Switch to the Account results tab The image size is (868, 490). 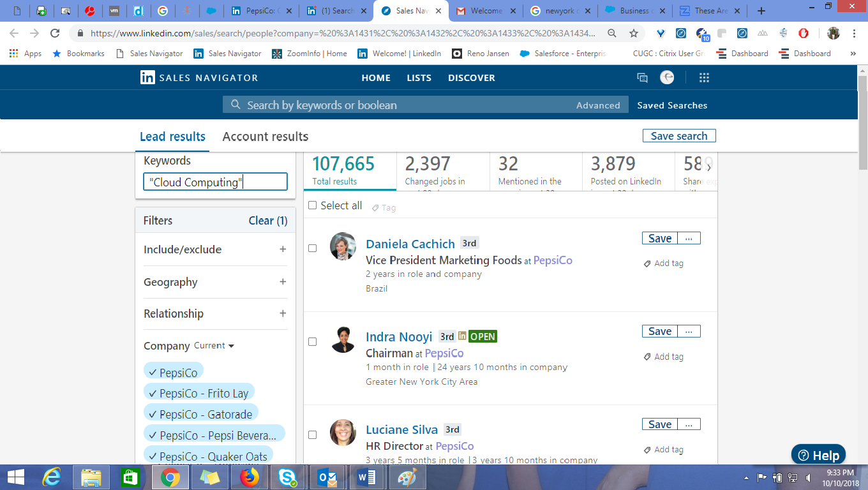[x=265, y=137]
